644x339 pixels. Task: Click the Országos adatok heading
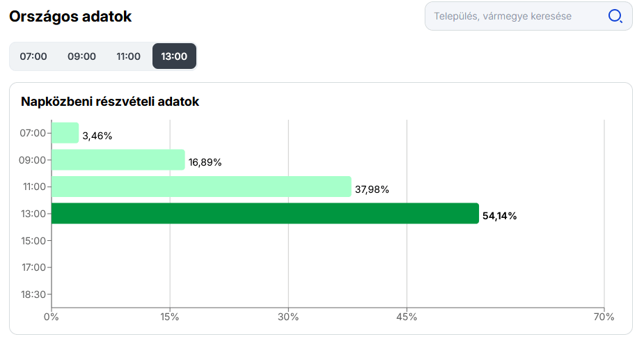(x=70, y=17)
